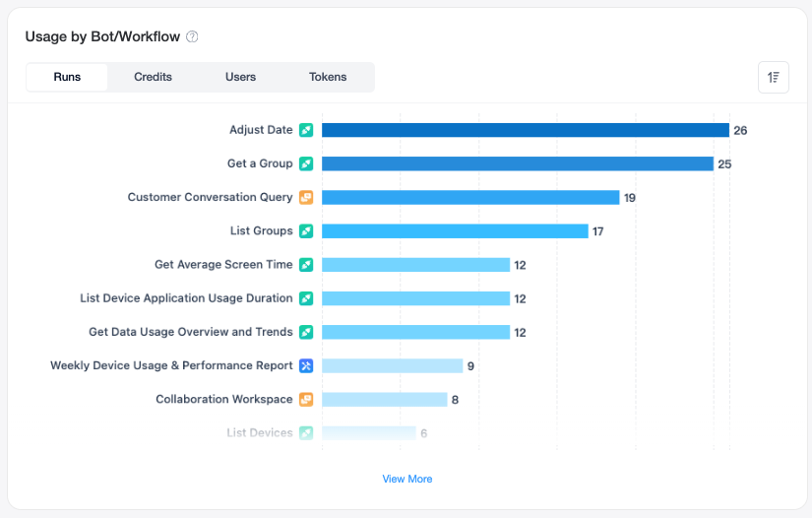The image size is (812, 518).
Task: Switch to the Tokens tab
Action: pyautogui.click(x=328, y=77)
